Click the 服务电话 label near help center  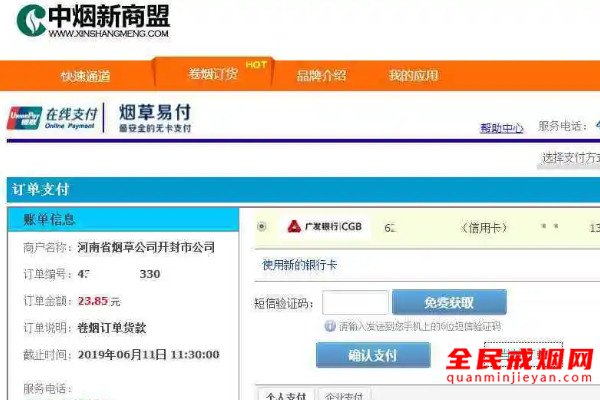point(562,126)
